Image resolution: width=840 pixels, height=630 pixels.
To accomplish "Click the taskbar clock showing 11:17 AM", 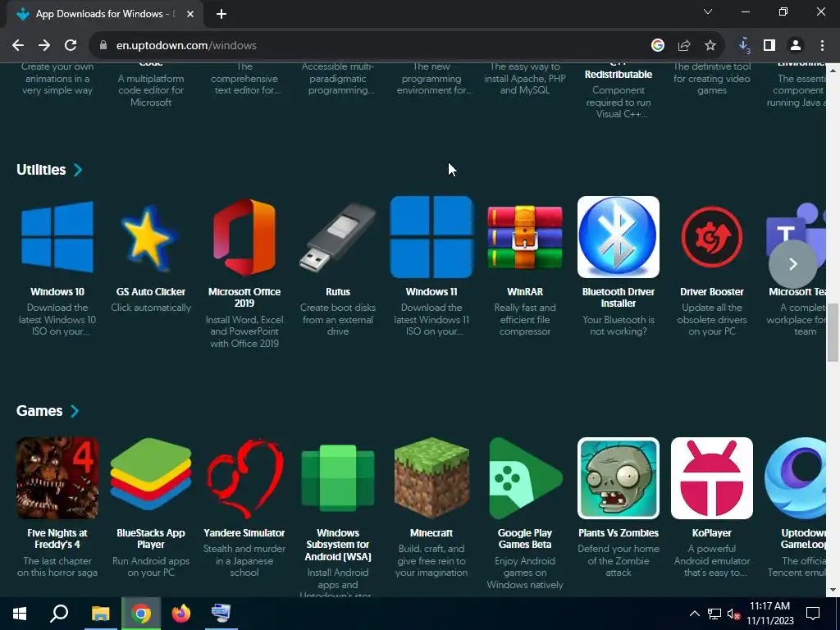I will click(769, 614).
